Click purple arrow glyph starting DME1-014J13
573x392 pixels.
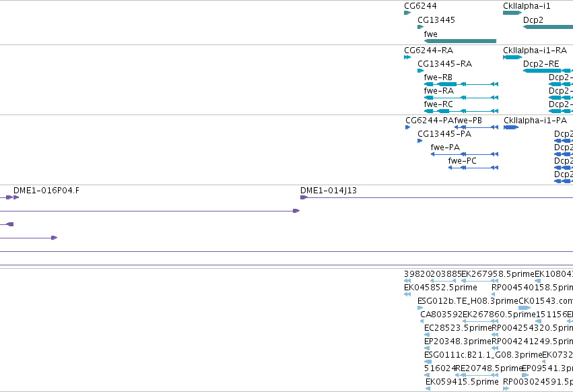[304, 197]
